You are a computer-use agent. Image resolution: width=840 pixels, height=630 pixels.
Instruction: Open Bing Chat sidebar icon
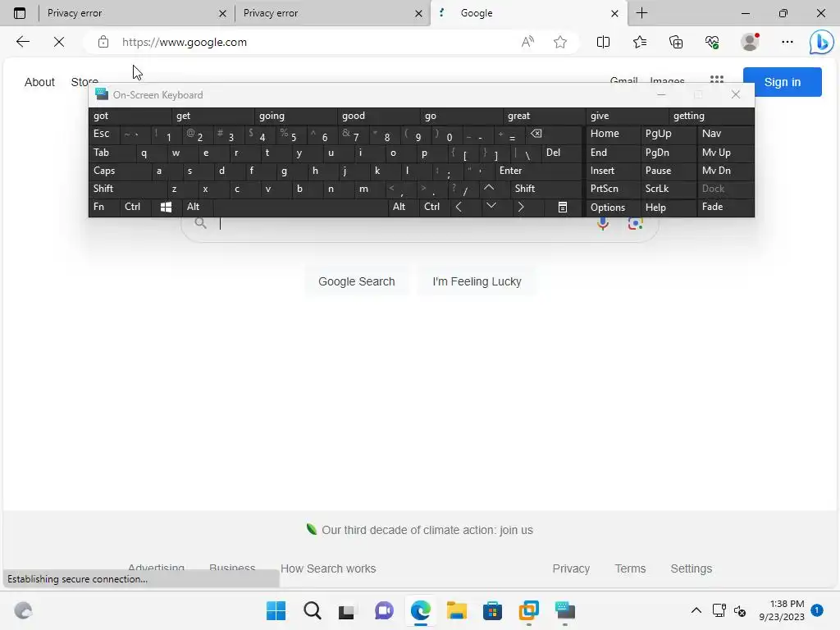coord(821,42)
